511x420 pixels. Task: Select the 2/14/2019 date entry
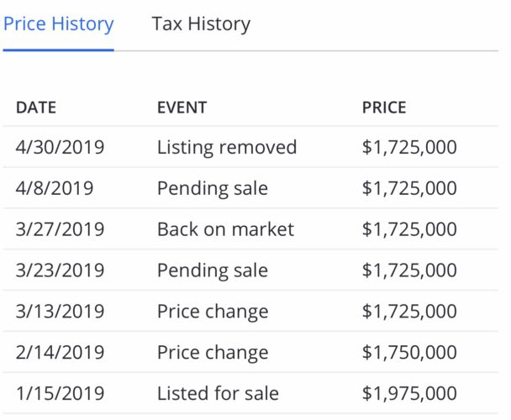pyautogui.click(x=60, y=353)
